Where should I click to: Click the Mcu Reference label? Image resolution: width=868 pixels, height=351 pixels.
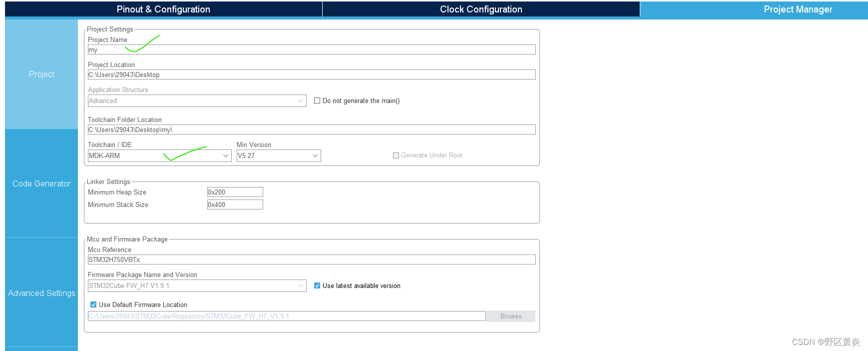[x=109, y=249]
